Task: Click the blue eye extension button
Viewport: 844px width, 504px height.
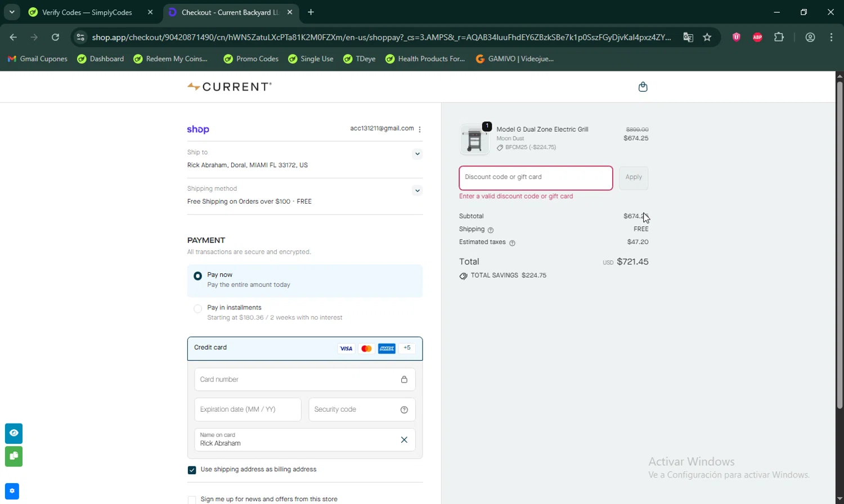Action: point(14,433)
